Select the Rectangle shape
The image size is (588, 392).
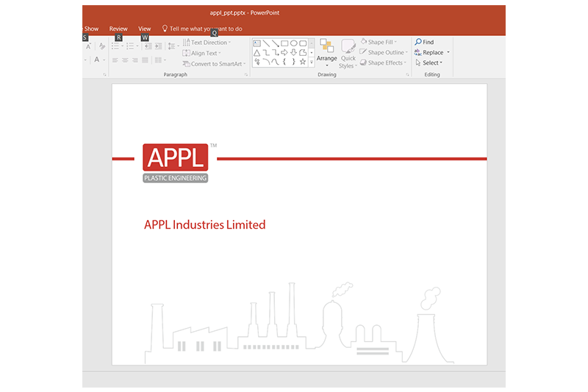[284, 43]
